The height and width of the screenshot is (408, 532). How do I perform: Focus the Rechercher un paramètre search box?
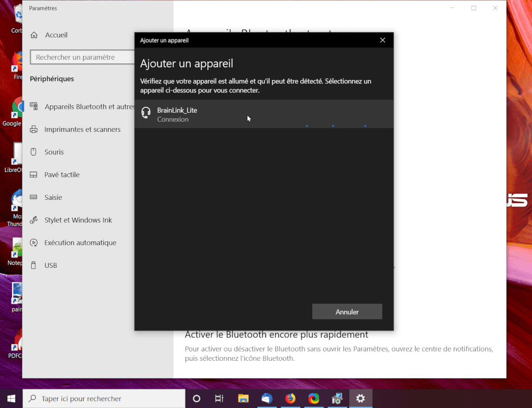click(x=83, y=58)
